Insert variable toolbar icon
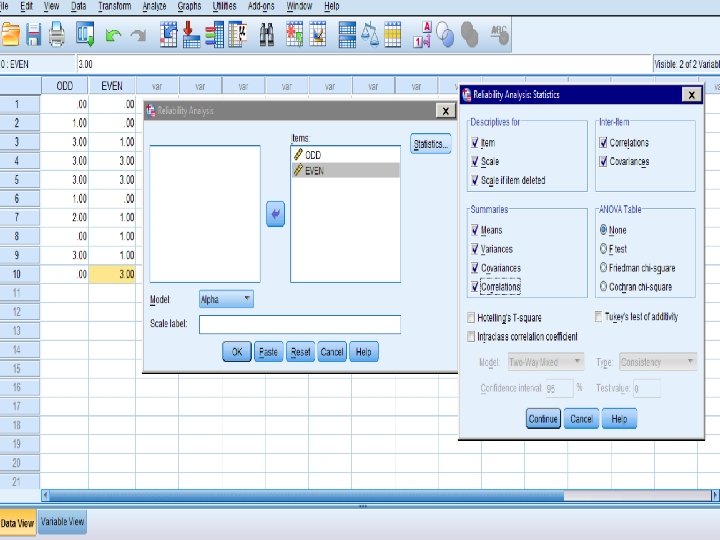This screenshot has height=540, width=720. pyautogui.click(x=318, y=34)
